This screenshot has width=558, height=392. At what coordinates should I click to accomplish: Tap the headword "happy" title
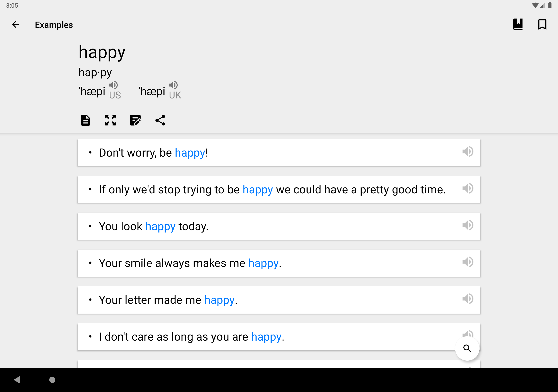pos(102,53)
